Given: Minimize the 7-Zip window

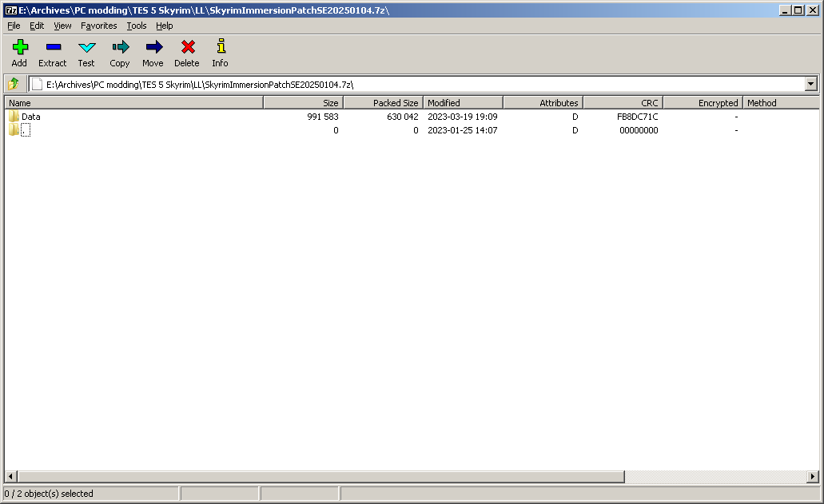Looking at the screenshot, I should point(785,10).
